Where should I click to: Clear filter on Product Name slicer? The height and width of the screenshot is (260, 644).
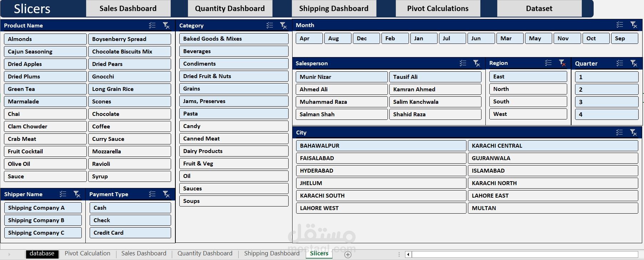coord(166,25)
